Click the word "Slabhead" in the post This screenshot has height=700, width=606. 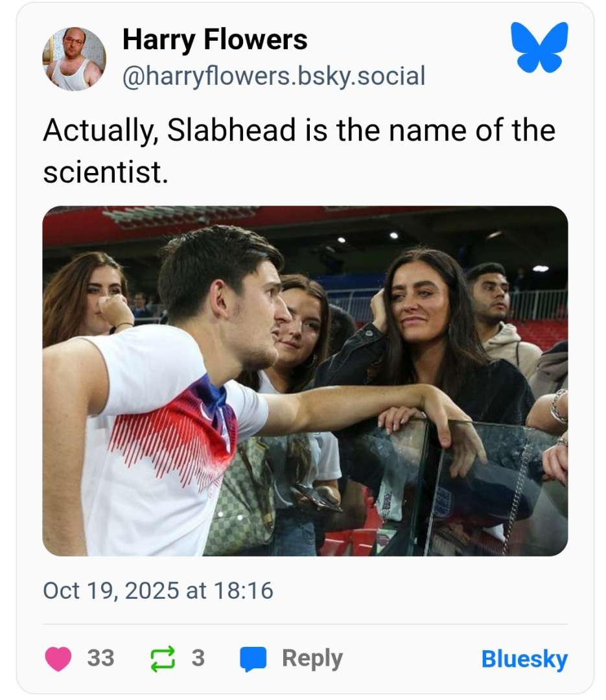[x=231, y=130]
